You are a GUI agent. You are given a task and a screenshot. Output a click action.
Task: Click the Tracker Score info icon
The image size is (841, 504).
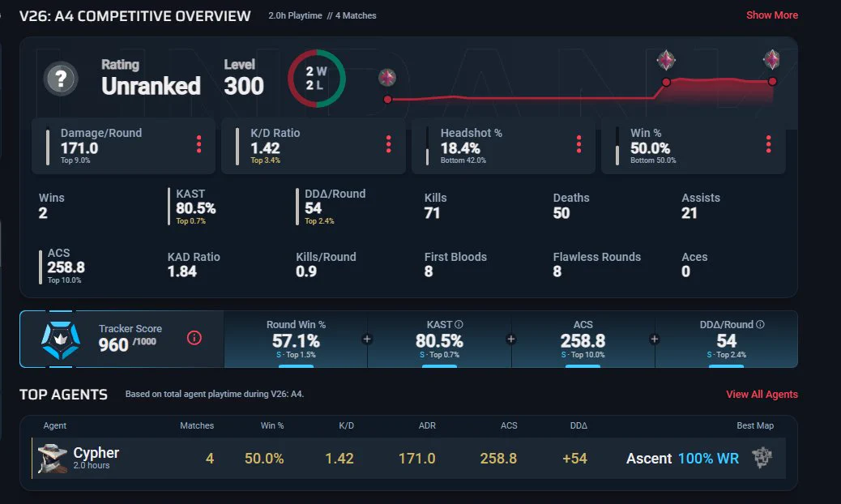click(194, 338)
